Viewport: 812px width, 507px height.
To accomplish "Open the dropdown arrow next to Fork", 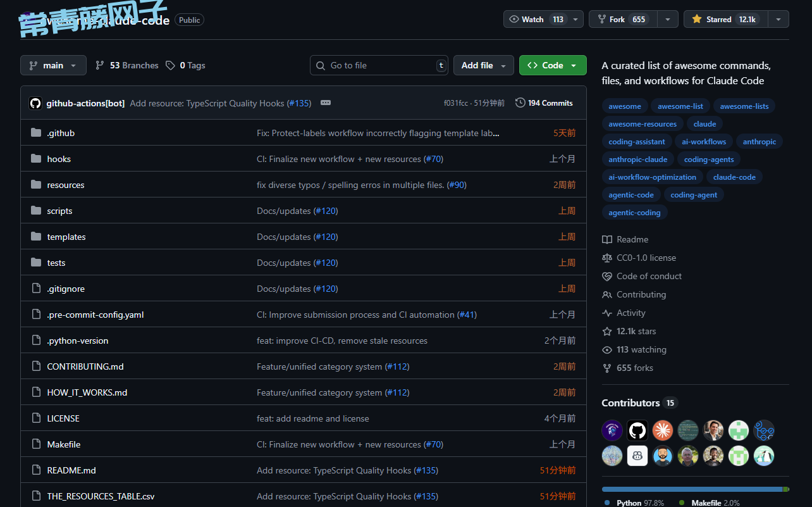I will pos(668,19).
